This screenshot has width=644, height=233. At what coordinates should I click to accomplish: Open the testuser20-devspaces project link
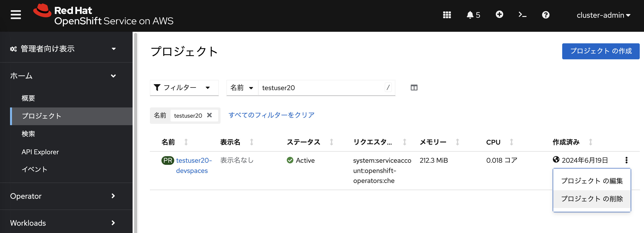click(194, 165)
